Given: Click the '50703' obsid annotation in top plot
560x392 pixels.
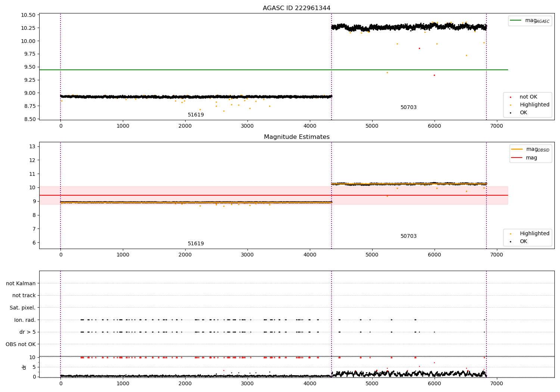Looking at the screenshot, I should [408, 108].
